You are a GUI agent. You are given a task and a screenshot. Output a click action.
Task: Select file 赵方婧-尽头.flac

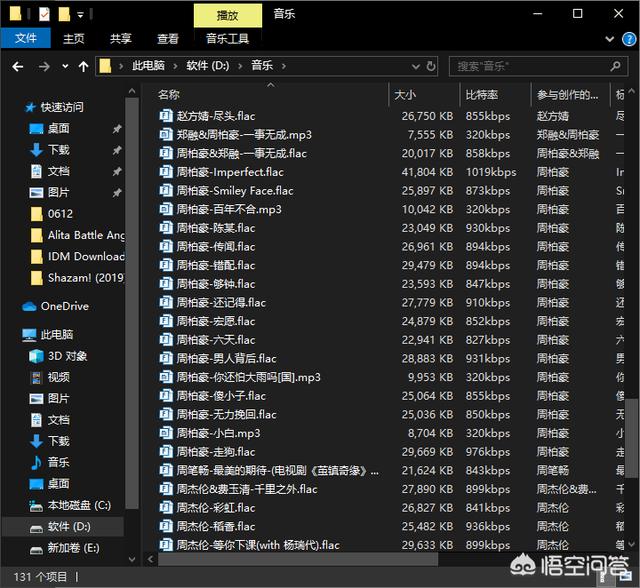click(x=216, y=116)
